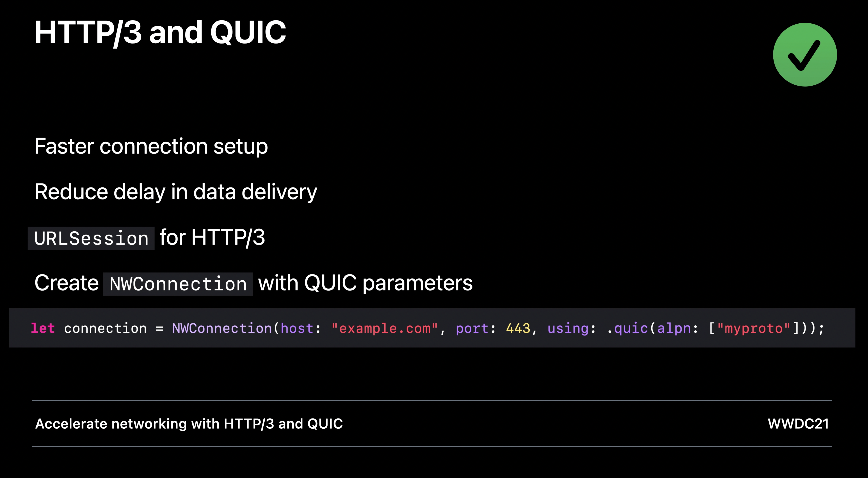Click the .quic call in code
The image size is (868, 478).
(627, 328)
